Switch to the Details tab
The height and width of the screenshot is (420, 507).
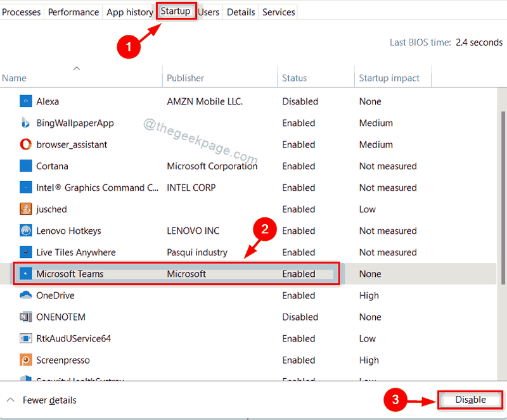[241, 12]
